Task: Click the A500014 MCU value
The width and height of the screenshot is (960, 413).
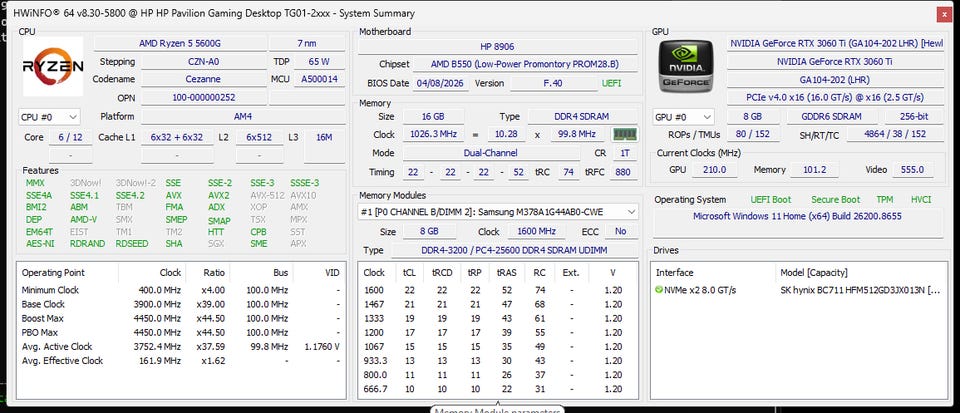Action: 319,80
